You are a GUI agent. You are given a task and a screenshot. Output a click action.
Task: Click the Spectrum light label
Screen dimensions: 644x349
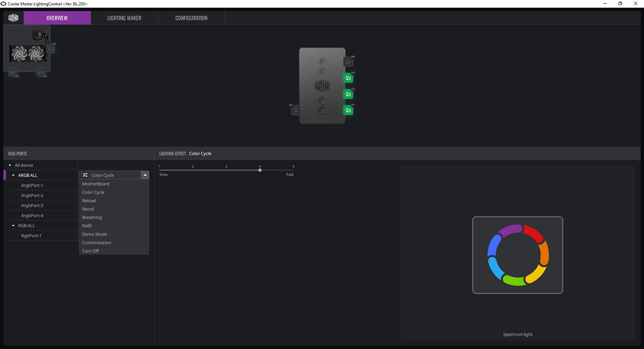pyautogui.click(x=518, y=334)
